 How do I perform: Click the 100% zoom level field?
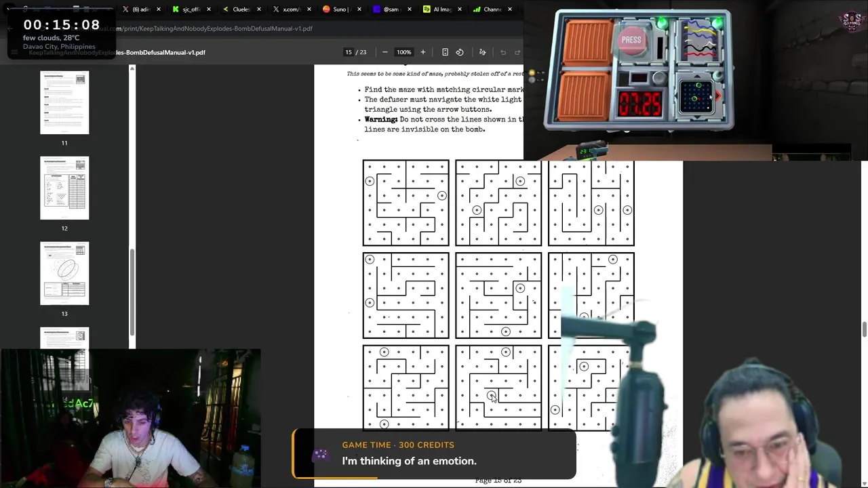coord(404,52)
